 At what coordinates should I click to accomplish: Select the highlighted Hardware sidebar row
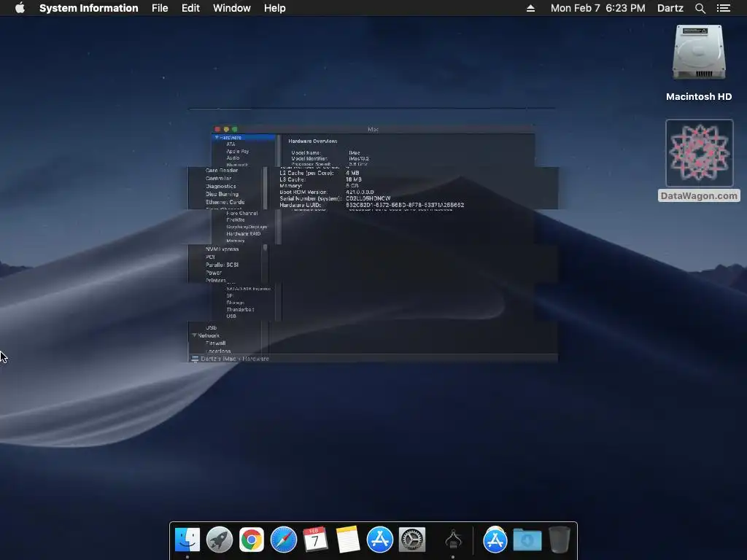coord(244,137)
